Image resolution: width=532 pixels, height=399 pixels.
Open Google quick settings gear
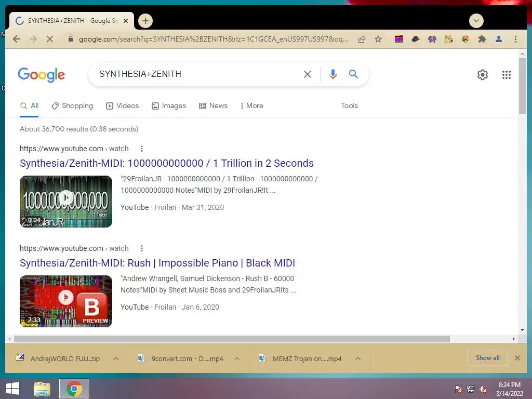(483, 75)
